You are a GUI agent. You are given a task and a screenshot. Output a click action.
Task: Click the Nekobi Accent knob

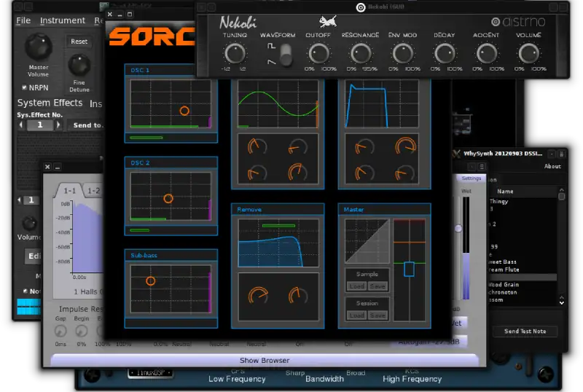pyautogui.click(x=487, y=54)
